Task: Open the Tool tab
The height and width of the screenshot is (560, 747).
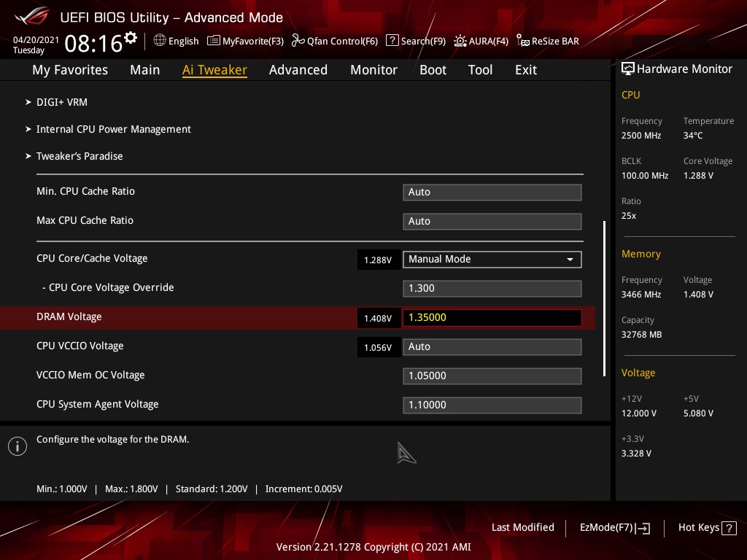Action: [480, 70]
